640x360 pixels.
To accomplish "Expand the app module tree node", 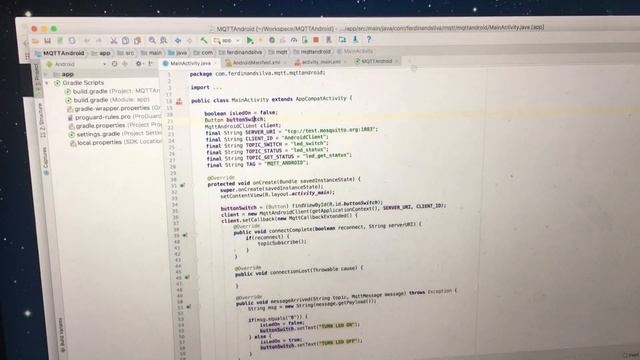I will tap(47, 74).
